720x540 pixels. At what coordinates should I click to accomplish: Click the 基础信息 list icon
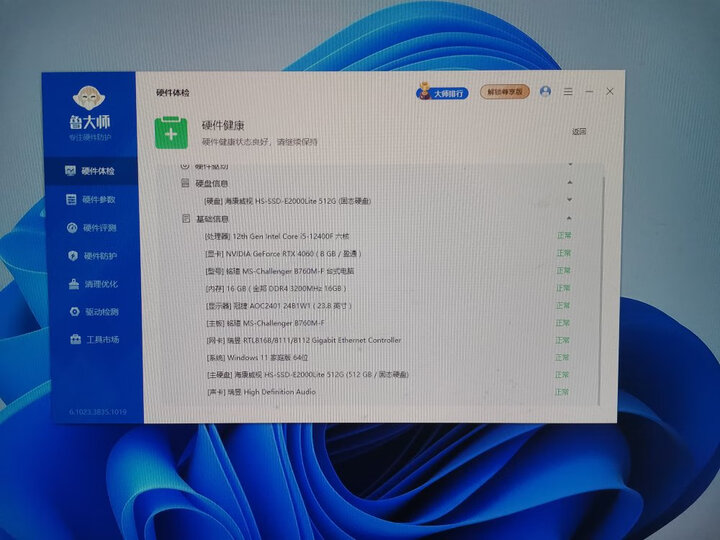186,219
